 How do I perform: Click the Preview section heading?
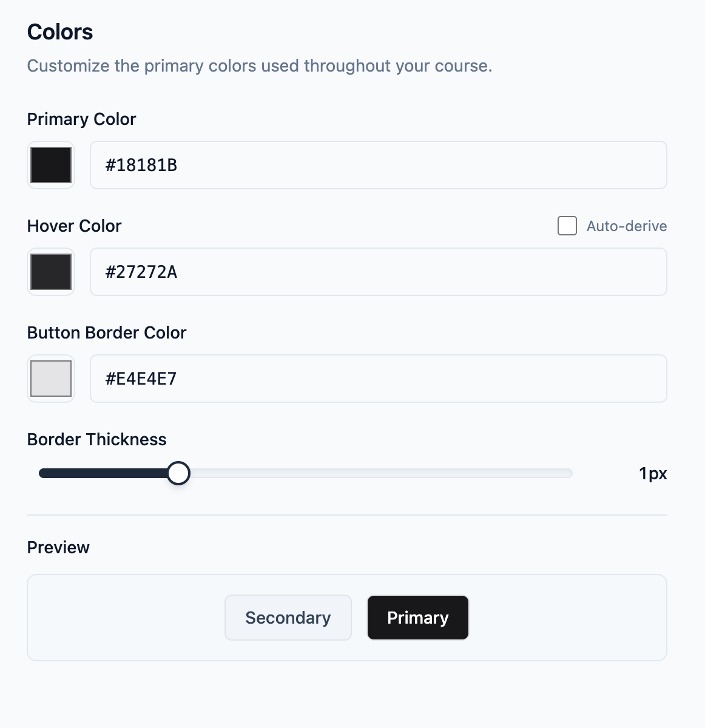tap(58, 547)
